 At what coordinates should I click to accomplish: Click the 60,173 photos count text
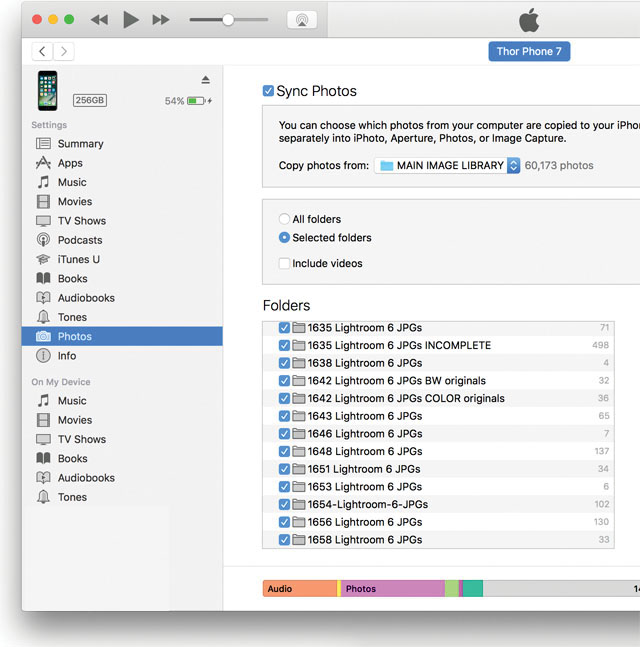click(559, 165)
